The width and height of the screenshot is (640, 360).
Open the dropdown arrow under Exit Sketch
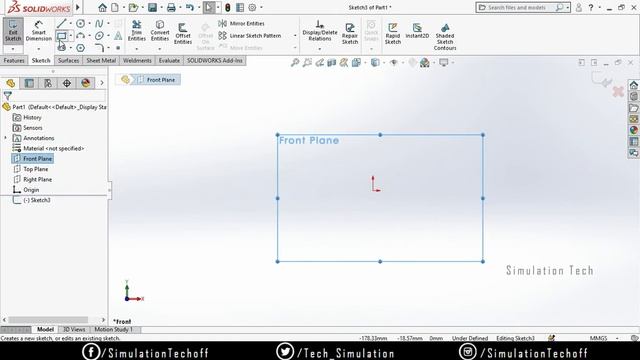[x=13, y=49]
